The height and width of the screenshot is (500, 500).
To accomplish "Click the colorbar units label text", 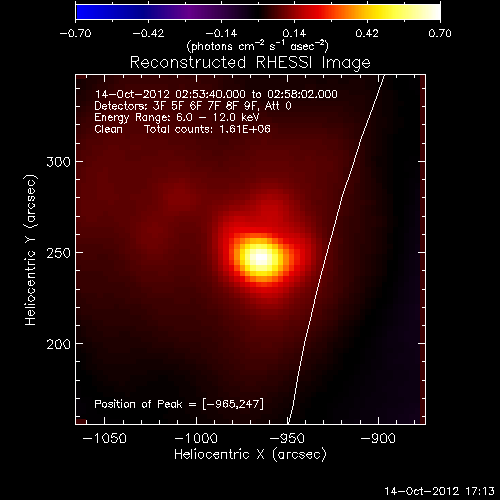I will click(258, 46).
